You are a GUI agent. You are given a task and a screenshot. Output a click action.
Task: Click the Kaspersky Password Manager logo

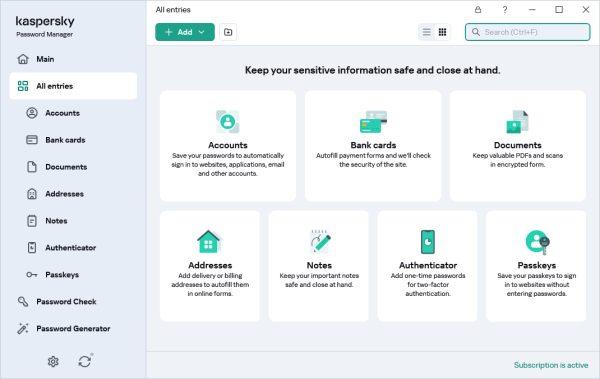click(45, 26)
